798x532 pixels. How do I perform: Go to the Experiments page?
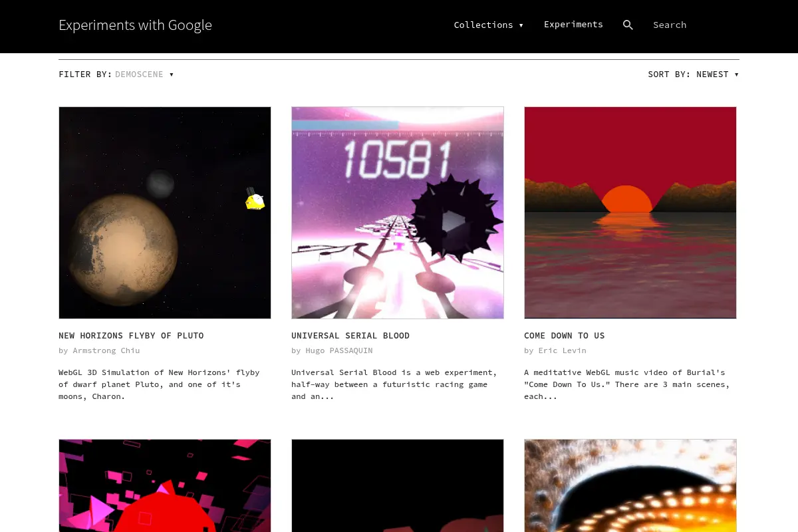(573, 25)
